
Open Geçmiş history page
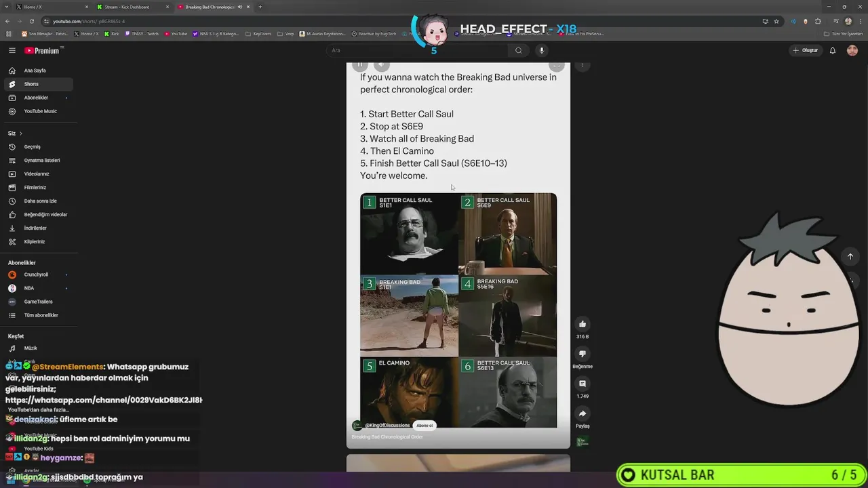click(x=39, y=147)
